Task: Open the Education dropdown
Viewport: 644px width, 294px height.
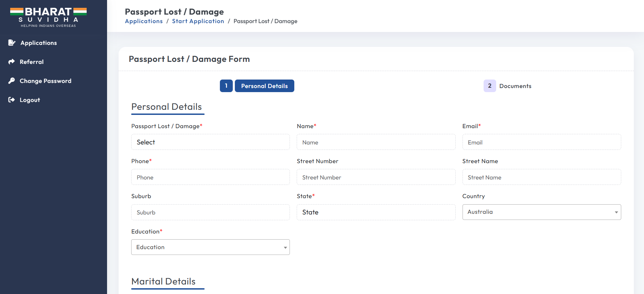Action: 210,247
